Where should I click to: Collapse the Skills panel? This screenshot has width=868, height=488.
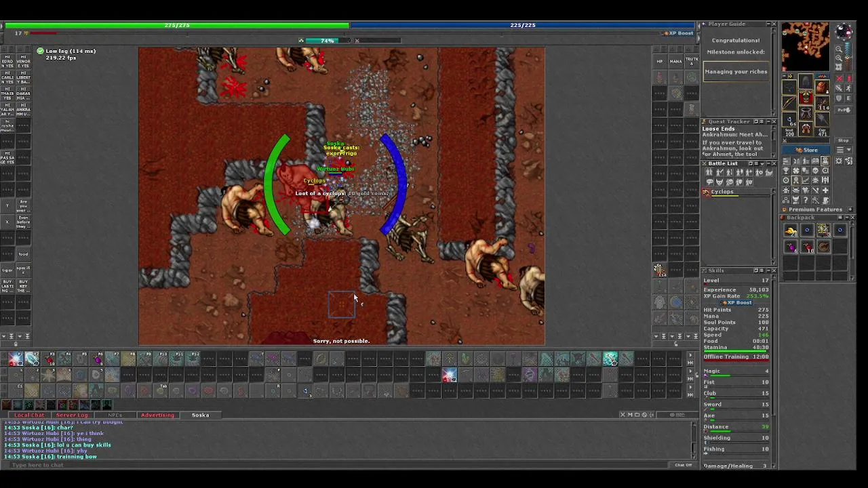pos(768,270)
